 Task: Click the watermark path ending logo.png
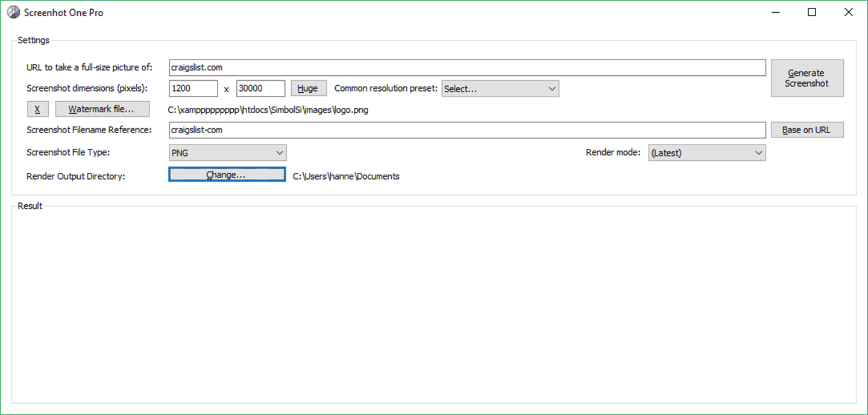pos(268,110)
